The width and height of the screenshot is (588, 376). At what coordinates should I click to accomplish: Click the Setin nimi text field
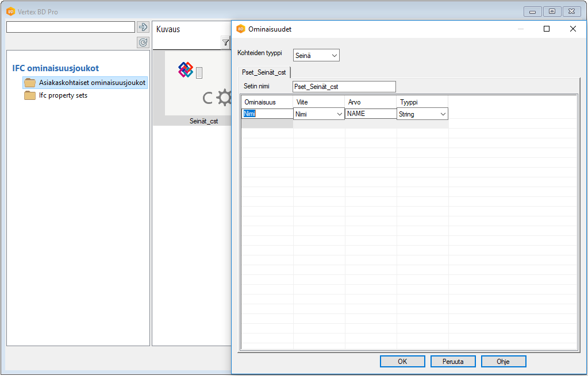point(344,87)
